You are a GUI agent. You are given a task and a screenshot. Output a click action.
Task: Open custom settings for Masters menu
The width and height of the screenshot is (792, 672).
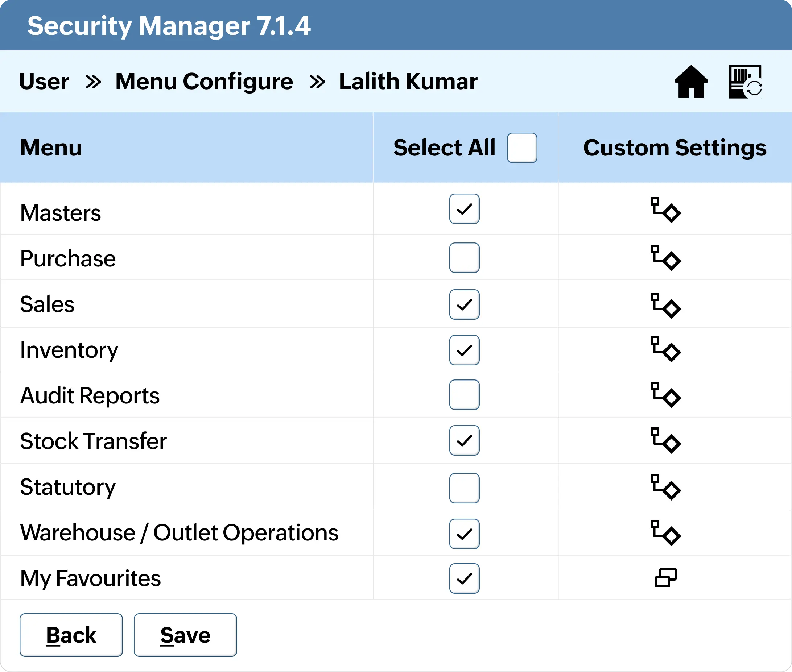pyautogui.click(x=666, y=210)
